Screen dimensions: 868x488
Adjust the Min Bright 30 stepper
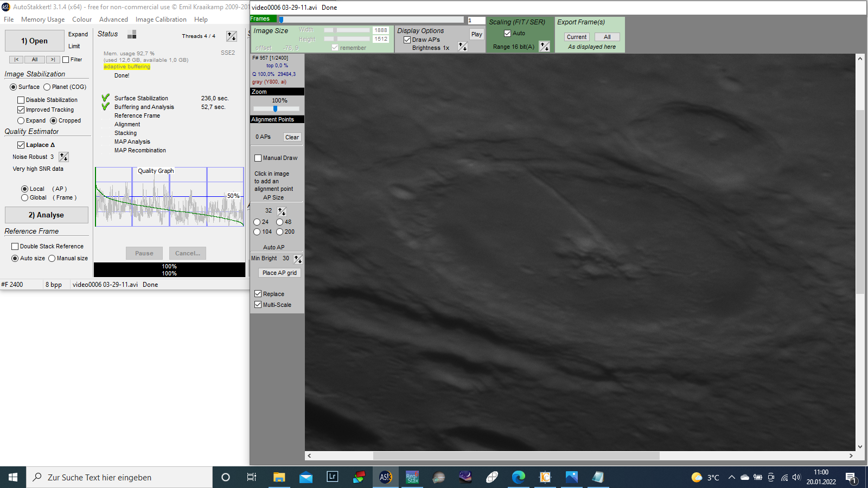point(298,259)
